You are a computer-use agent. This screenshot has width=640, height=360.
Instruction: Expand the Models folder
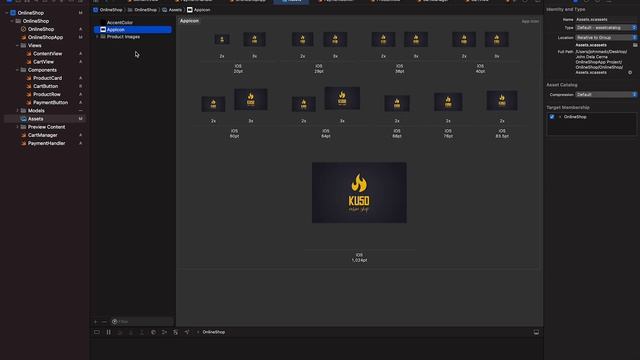pyautogui.click(x=17, y=111)
